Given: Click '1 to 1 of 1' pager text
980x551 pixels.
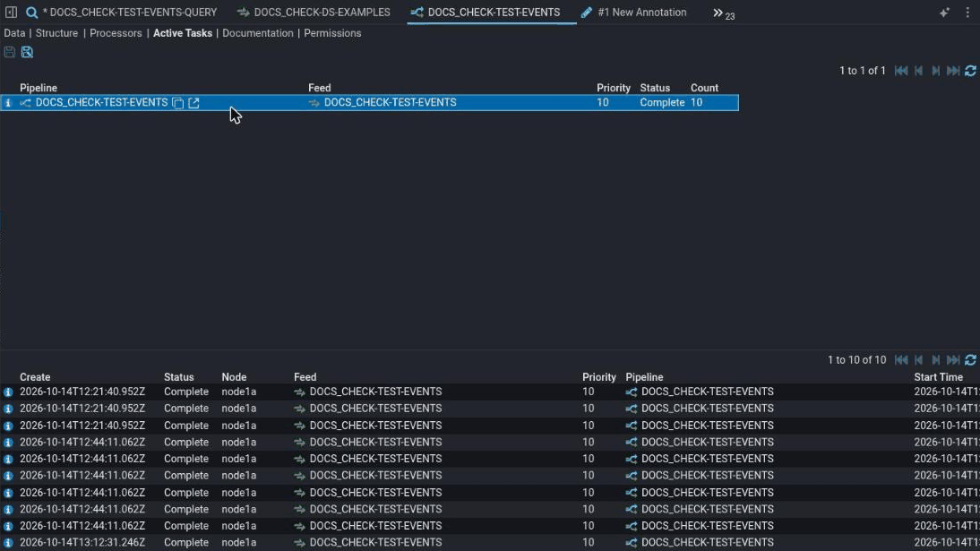Looking at the screenshot, I should [863, 71].
